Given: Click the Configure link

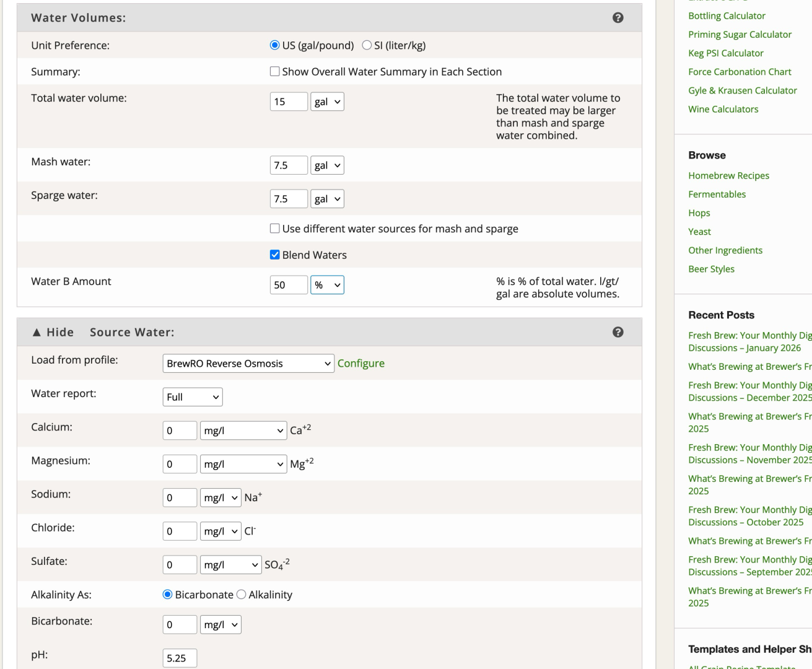Looking at the screenshot, I should coord(360,364).
